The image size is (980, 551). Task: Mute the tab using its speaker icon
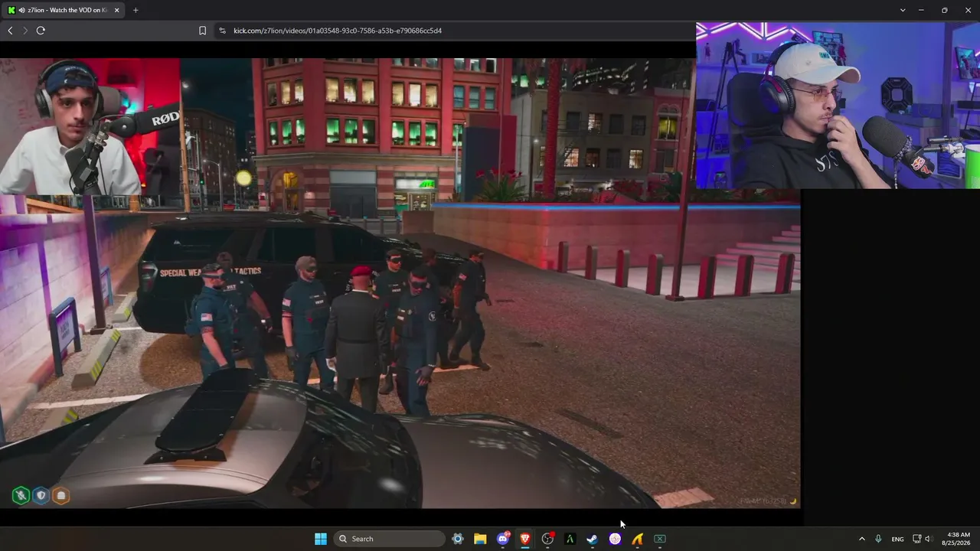click(21, 10)
